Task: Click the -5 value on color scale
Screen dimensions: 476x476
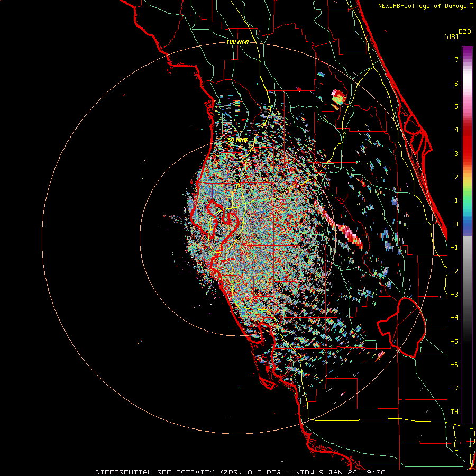Action: pyautogui.click(x=454, y=342)
